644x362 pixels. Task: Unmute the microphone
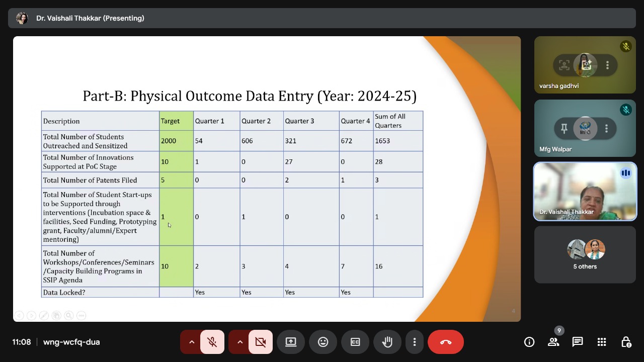(212, 342)
